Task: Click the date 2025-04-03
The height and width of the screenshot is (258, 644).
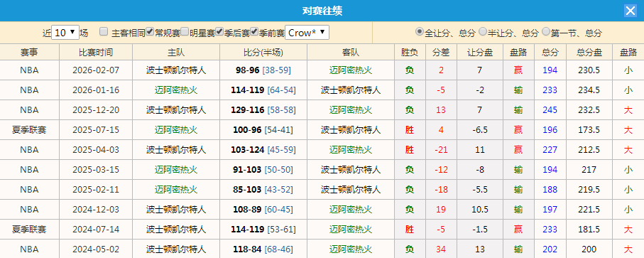Action: point(96,150)
